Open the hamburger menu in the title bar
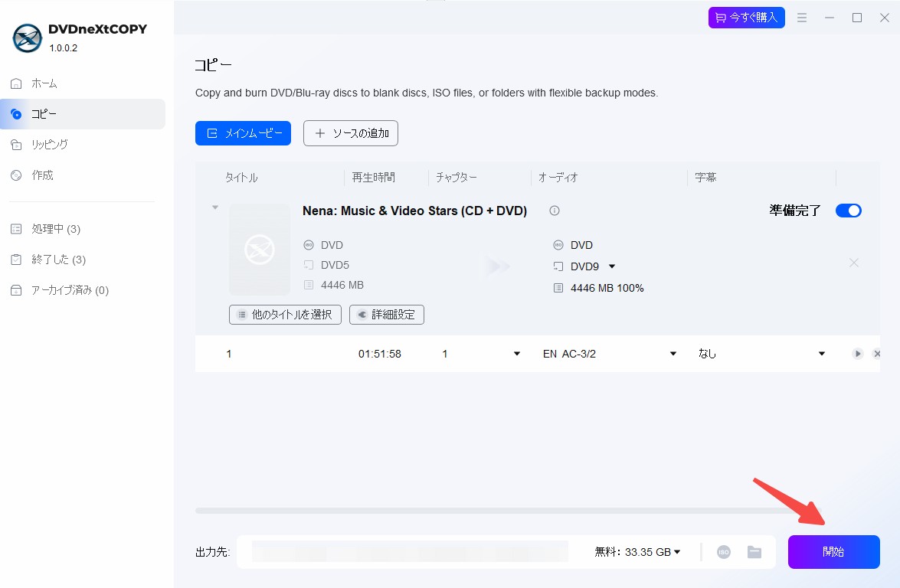 click(802, 18)
